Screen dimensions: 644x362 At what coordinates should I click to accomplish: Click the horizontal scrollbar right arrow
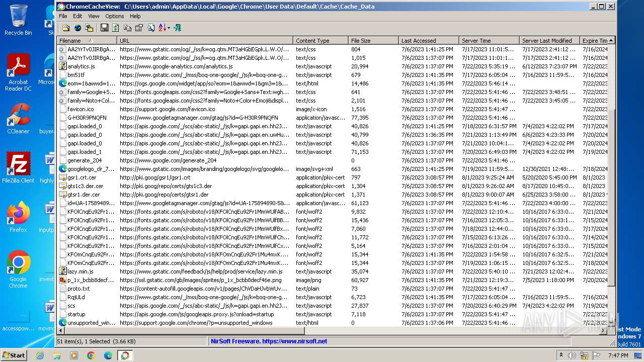(604, 330)
